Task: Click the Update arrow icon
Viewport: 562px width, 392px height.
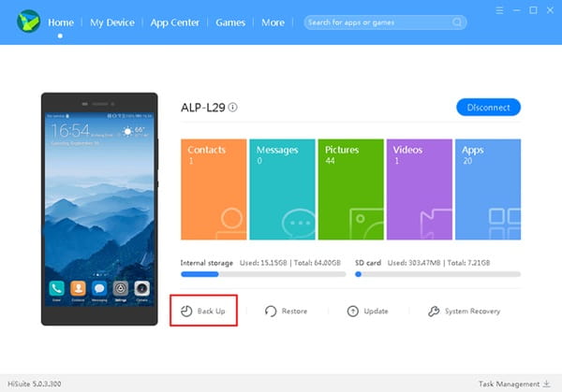Action: point(353,311)
